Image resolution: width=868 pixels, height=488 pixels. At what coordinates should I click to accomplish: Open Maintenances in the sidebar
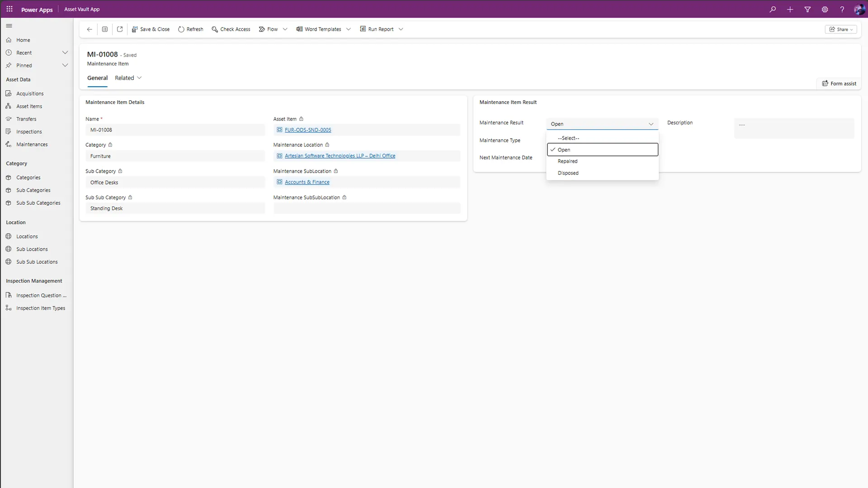point(32,145)
